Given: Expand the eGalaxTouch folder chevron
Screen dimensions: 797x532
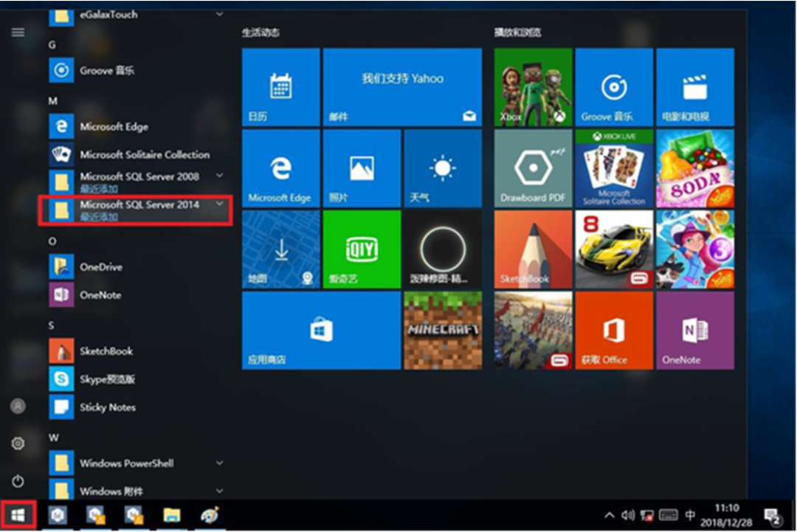Looking at the screenshot, I should 220,14.
